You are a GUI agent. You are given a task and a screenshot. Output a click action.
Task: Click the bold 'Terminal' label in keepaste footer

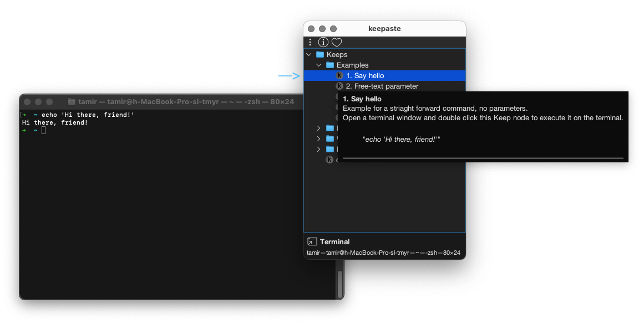334,242
